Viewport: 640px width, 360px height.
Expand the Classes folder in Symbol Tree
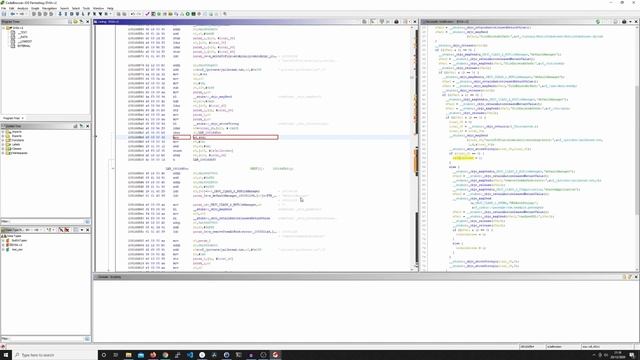click(3, 149)
